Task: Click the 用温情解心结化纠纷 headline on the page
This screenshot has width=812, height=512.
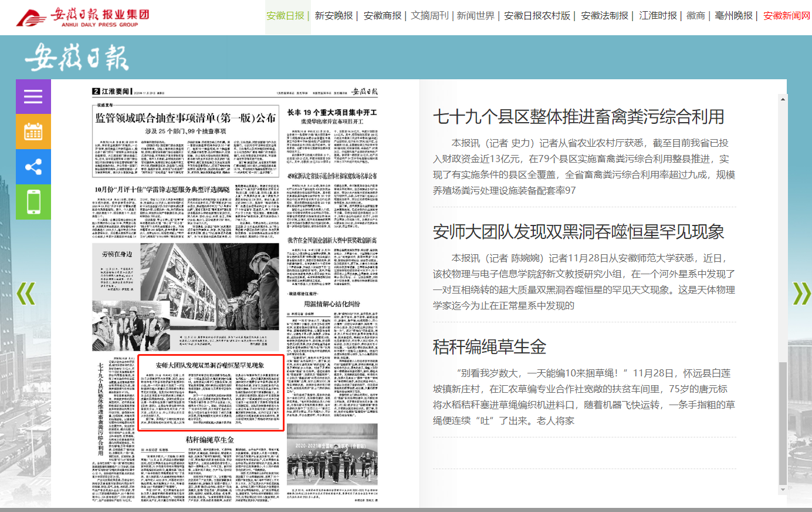Action: coord(332,304)
